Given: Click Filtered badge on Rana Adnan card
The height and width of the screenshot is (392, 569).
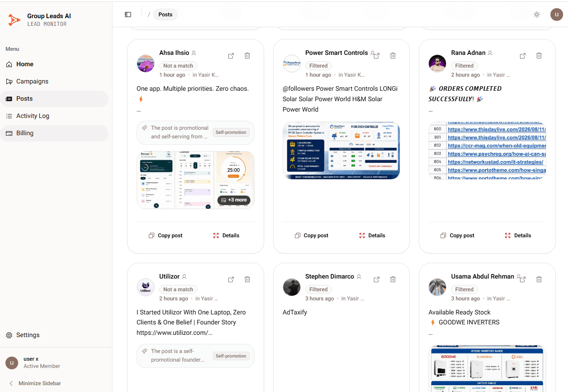Looking at the screenshot, I should coord(464,66).
